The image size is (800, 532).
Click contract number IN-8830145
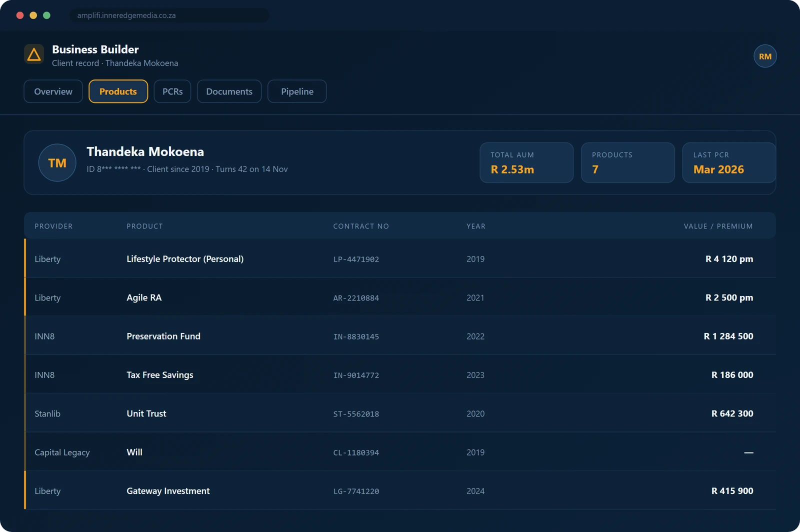click(356, 336)
